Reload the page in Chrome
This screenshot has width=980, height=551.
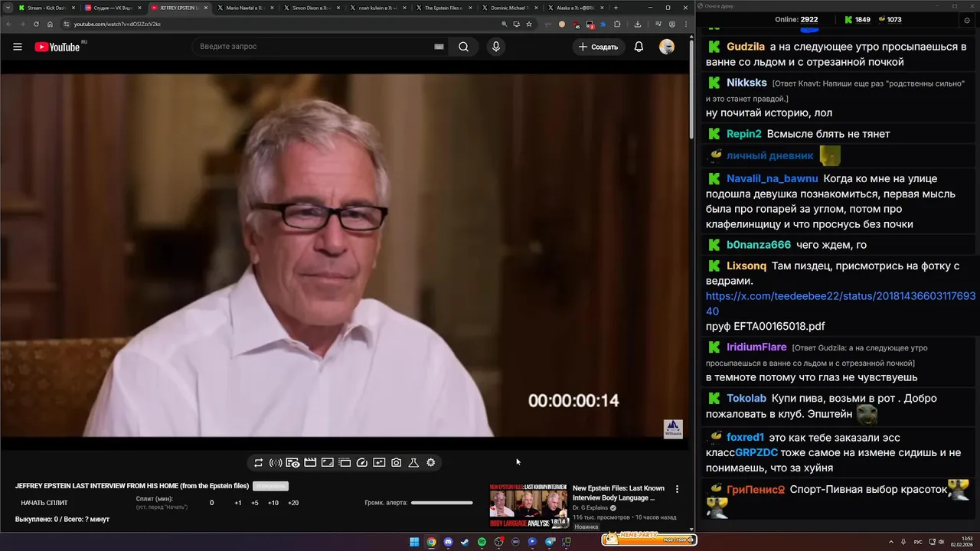click(x=36, y=24)
